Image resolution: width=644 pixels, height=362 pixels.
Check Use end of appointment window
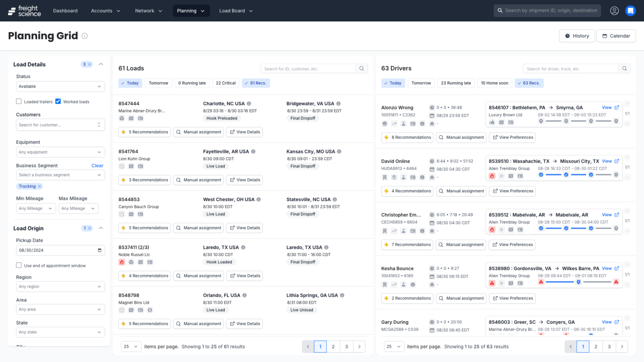coord(19,265)
